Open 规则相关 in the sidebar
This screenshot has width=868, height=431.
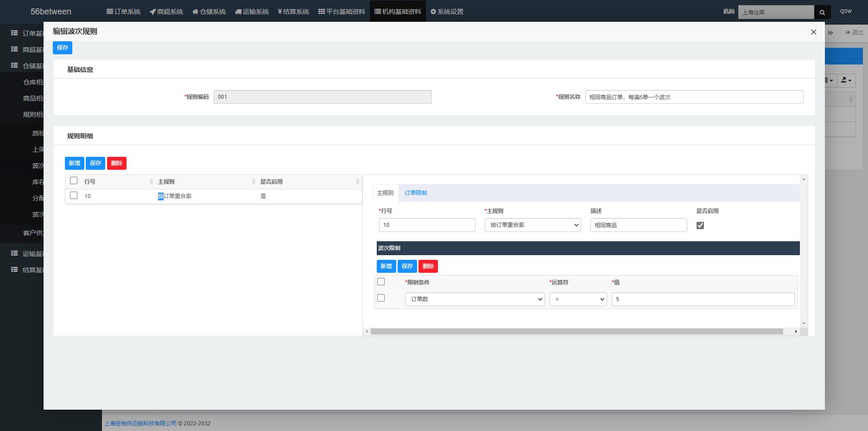click(33, 115)
